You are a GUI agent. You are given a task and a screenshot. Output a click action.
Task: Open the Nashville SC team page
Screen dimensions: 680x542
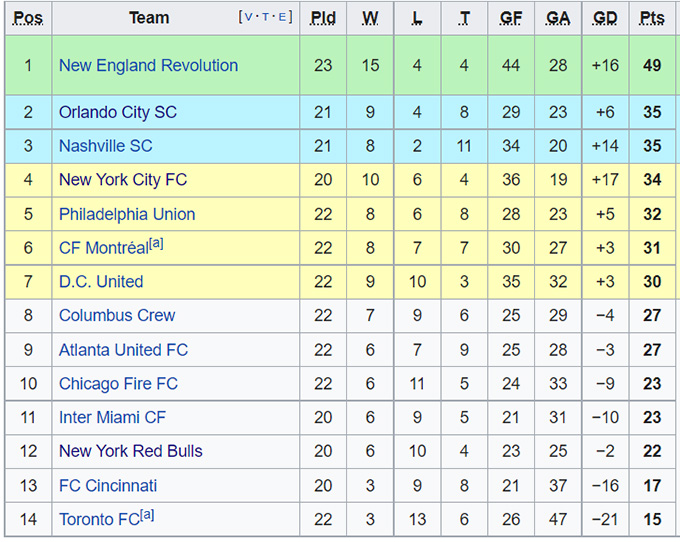click(x=105, y=146)
